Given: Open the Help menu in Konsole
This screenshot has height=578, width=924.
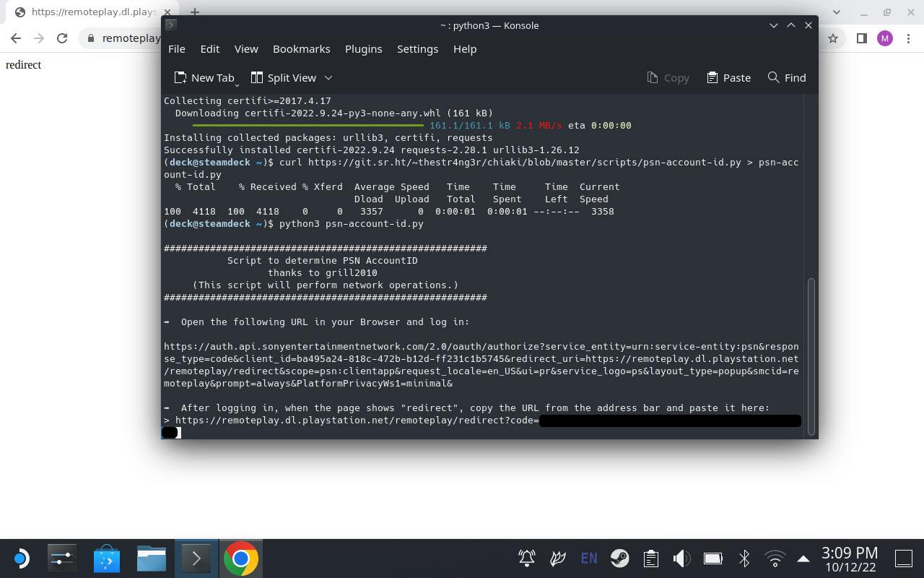Looking at the screenshot, I should pyautogui.click(x=465, y=49).
